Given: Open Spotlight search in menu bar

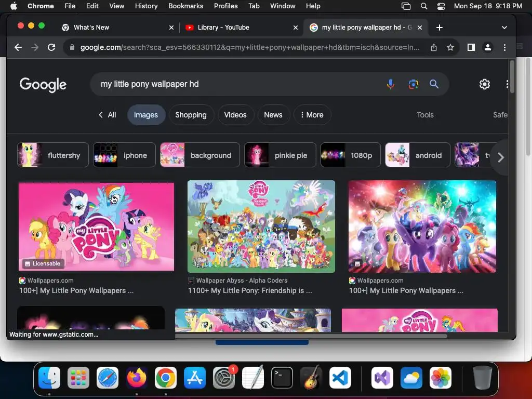Looking at the screenshot, I should (x=424, y=6).
